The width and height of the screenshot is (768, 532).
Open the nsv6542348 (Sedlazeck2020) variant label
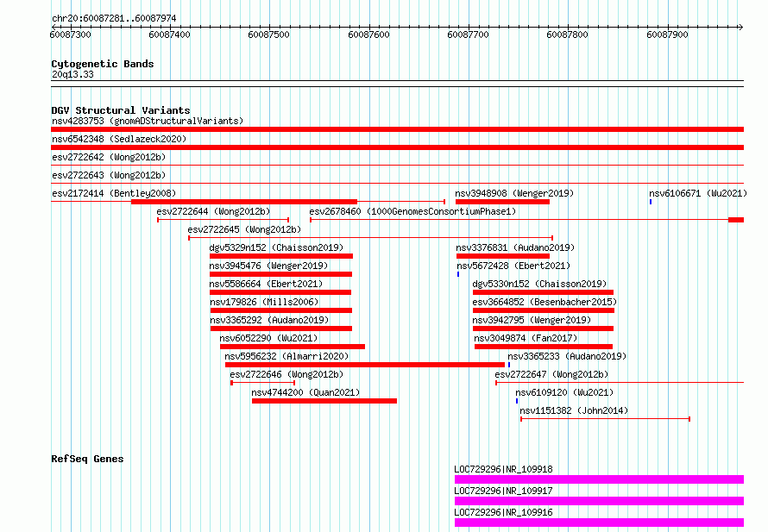point(119,139)
